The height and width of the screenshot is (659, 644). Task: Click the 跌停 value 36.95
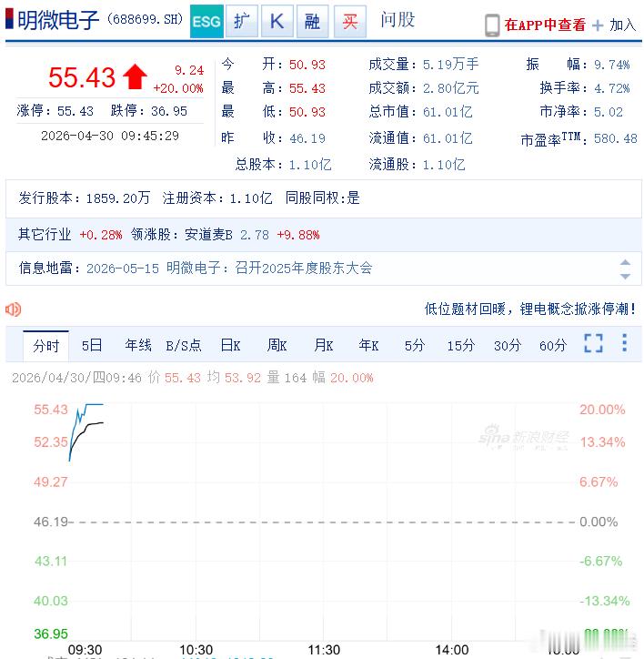coord(169,111)
